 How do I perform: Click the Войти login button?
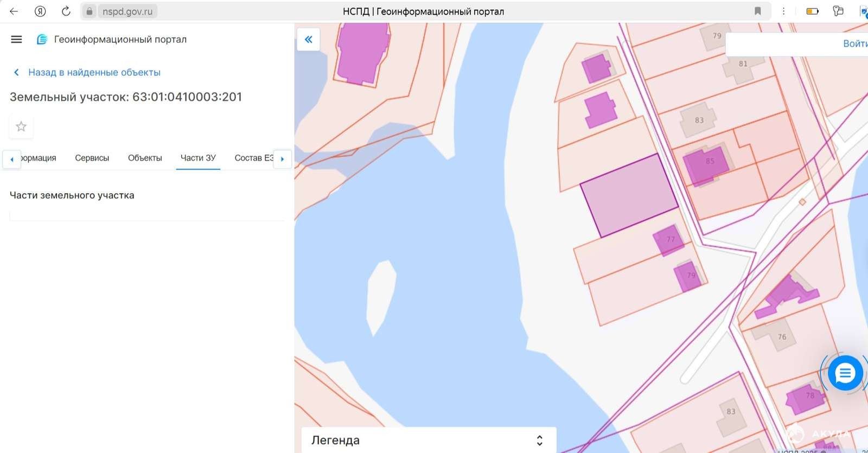click(x=854, y=43)
